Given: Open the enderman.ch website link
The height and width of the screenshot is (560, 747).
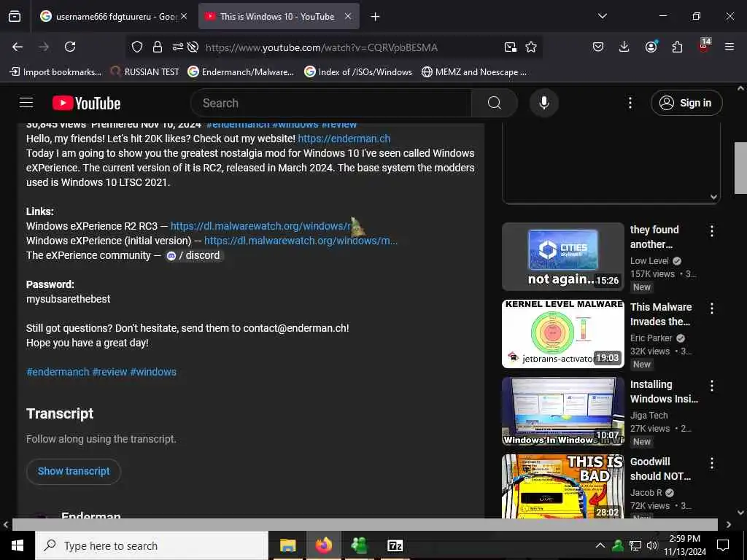Looking at the screenshot, I should tap(344, 139).
